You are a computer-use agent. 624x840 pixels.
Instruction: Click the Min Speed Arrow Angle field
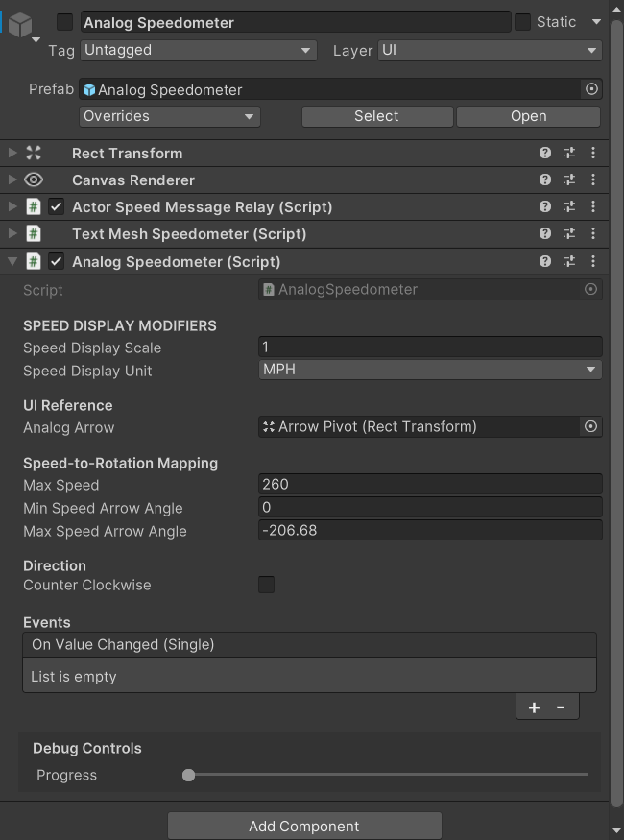coord(430,507)
